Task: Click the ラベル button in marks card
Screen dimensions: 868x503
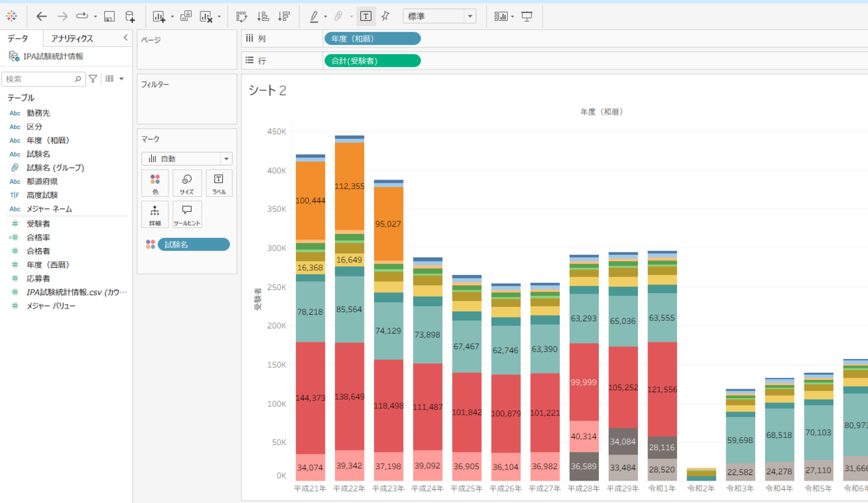Action: (219, 184)
